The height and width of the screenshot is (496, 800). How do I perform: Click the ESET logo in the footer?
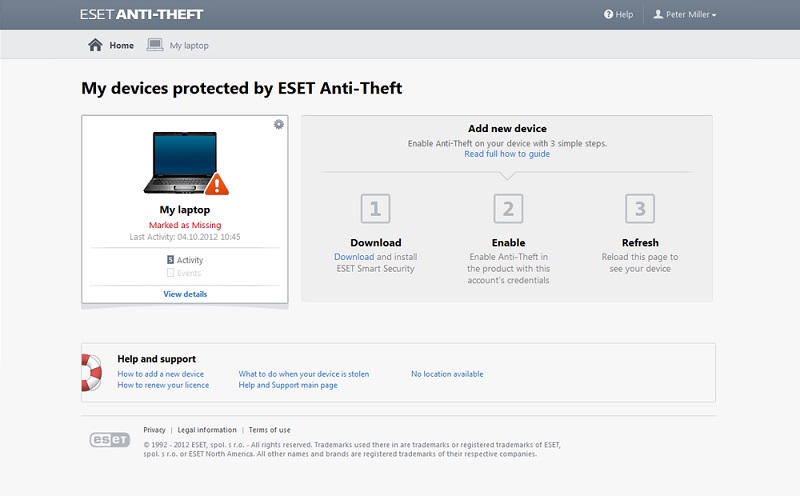(x=112, y=439)
